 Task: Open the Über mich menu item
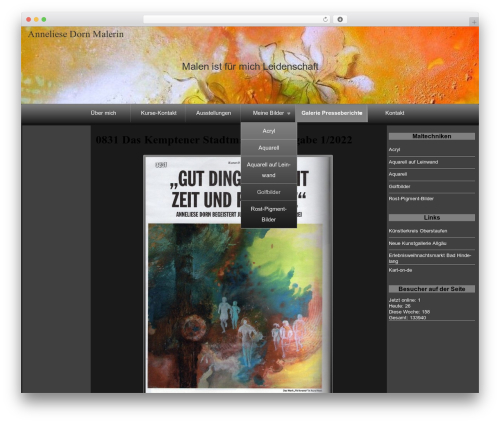103,113
